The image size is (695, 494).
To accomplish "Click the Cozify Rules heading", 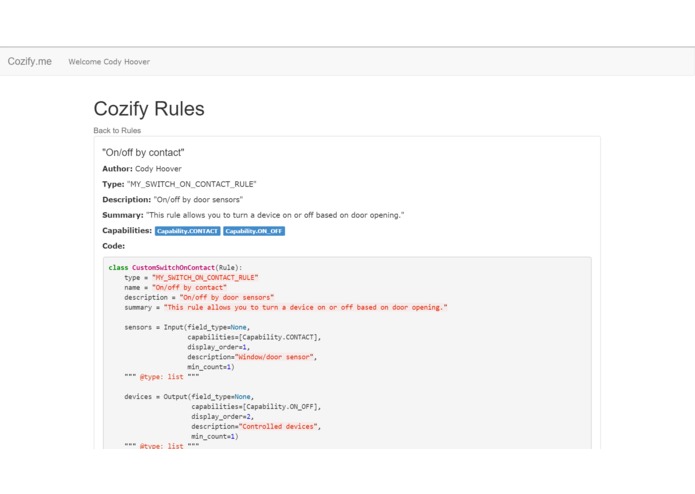I will [149, 109].
